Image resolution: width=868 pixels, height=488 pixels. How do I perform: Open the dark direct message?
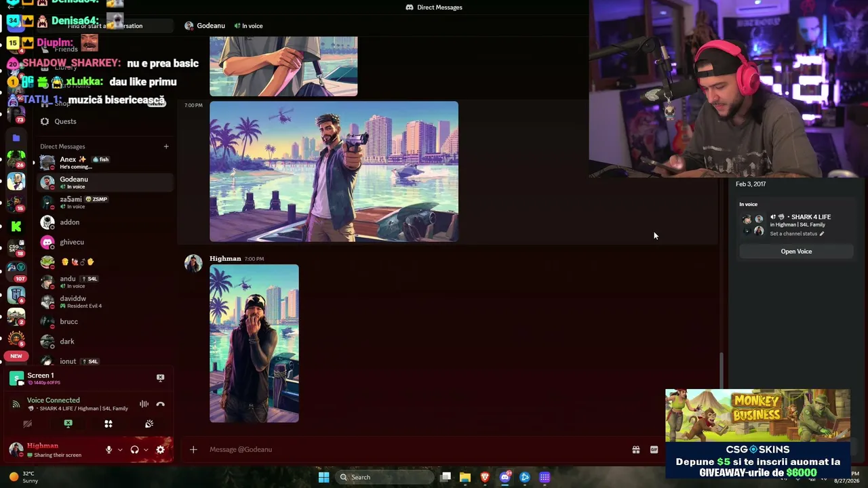[105, 342]
